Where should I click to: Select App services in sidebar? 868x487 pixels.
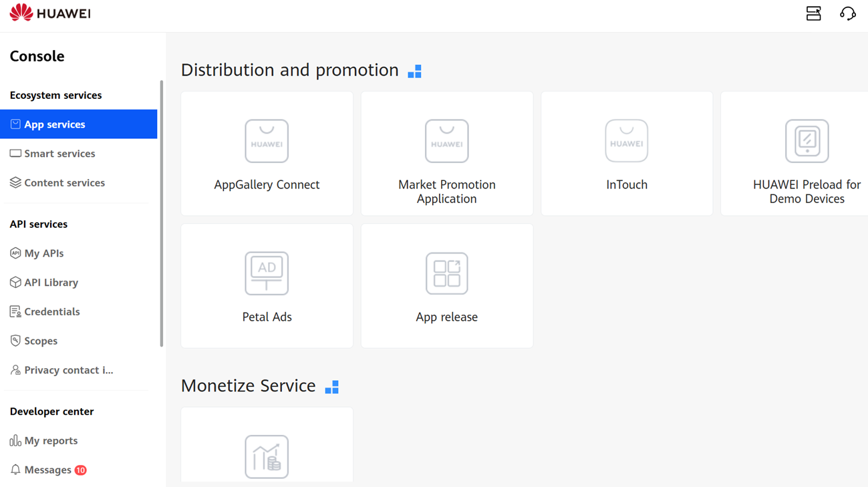(x=79, y=124)
